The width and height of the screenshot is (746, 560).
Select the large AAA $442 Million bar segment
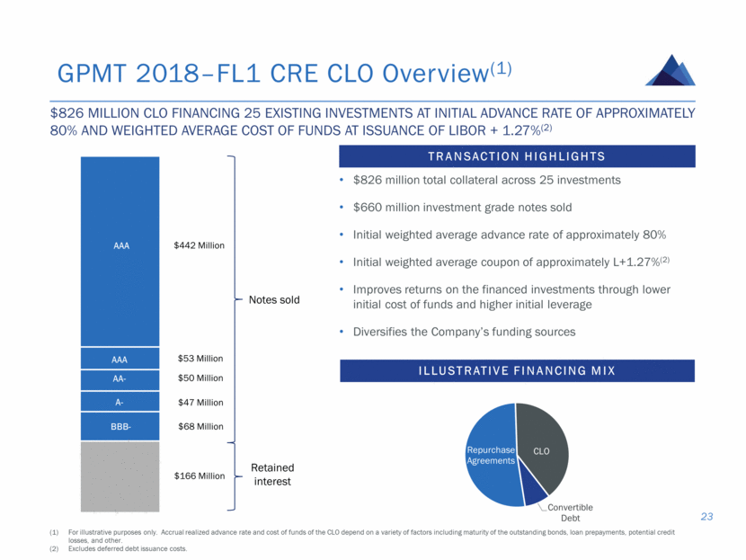tap(120, 251)
